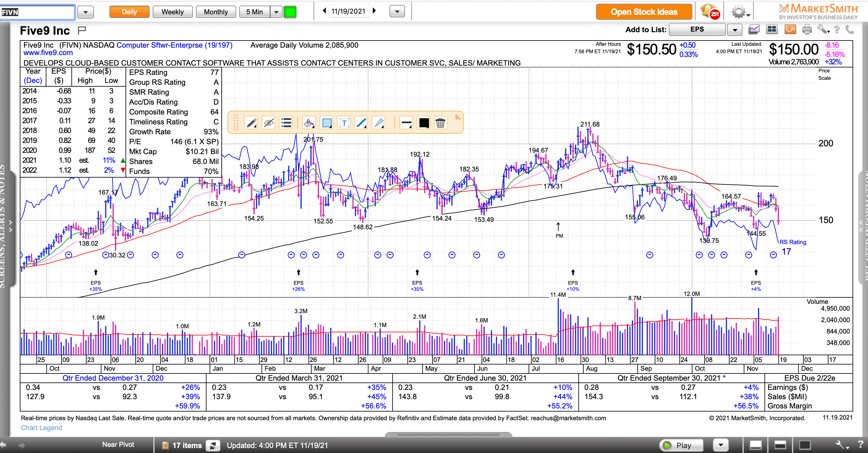The width and height of the screenshot is (868, 453).
Task: Step to the previous date arrow
Action: 324,11
